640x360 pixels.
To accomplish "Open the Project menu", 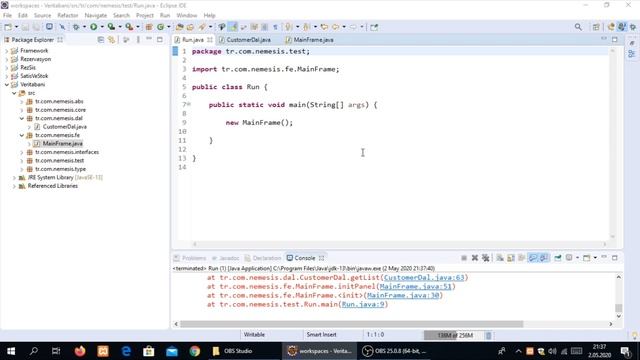I will (144, 15).
